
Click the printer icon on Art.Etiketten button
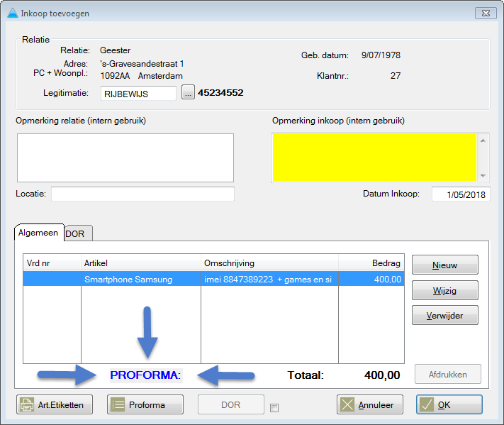26,404
